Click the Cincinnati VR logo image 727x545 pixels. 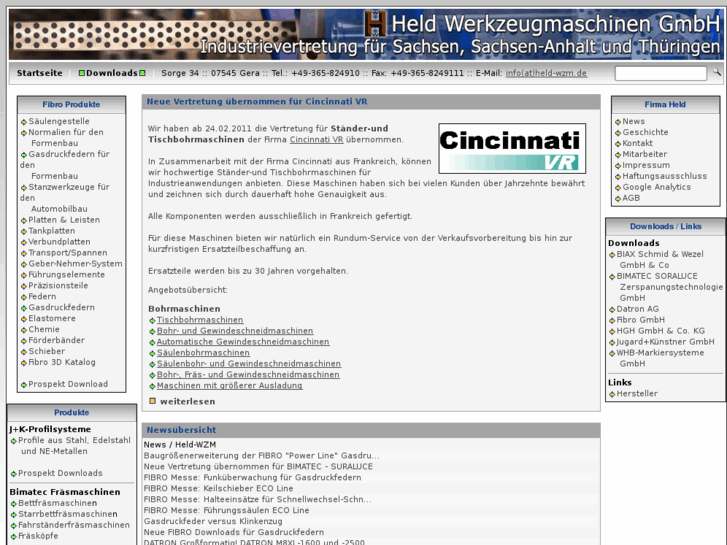pos(512,148)
